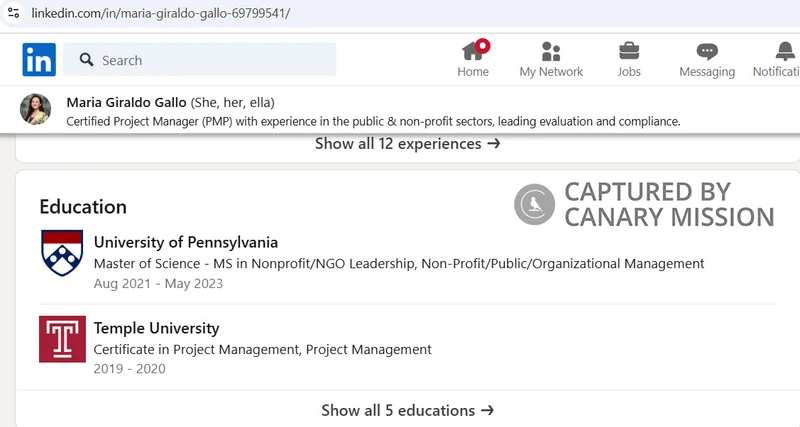Viewport: 800px width, 427px height.
Task: Open the Temple University entry title
Action: tap(157, 328)
